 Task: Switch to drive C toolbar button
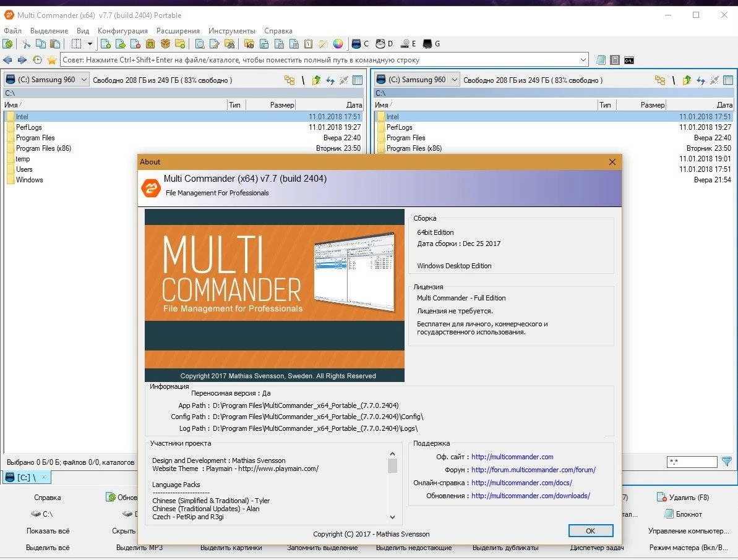[x=361, y=44]
